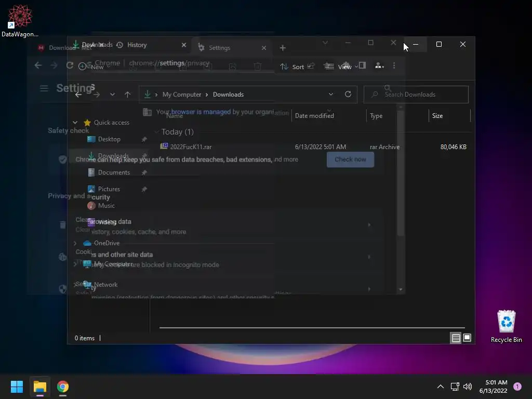Open the Music folder in sidebar
This screenshot has width=532, height=399.
point(106,206)
